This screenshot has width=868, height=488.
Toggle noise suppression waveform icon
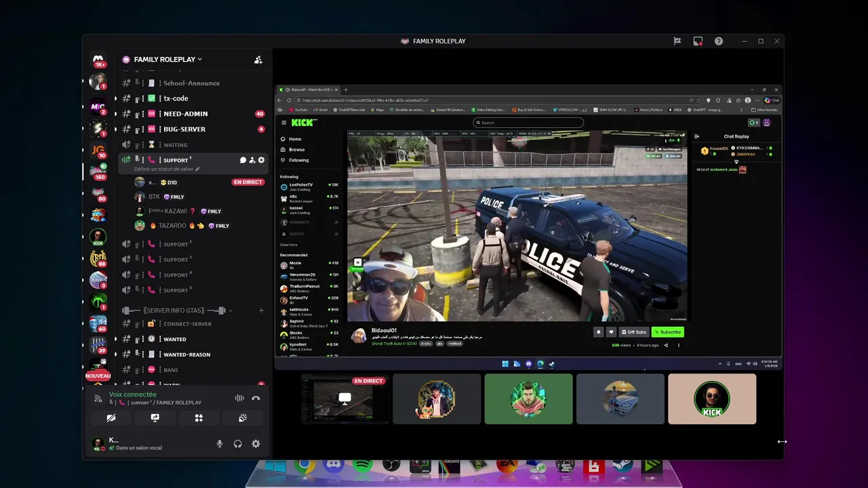pyautogui.click(x=239, y=399)
